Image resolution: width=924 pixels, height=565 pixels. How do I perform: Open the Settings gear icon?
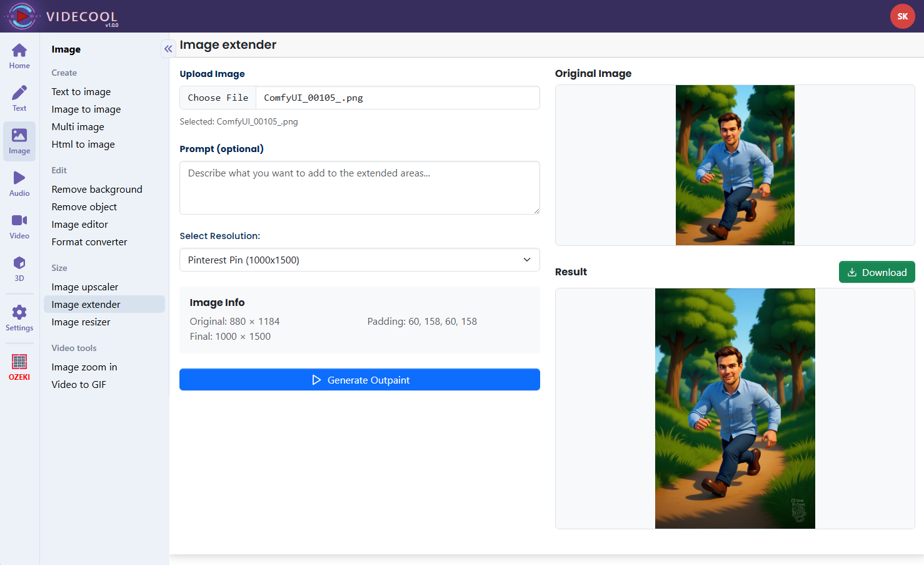[x=19, y=318]
